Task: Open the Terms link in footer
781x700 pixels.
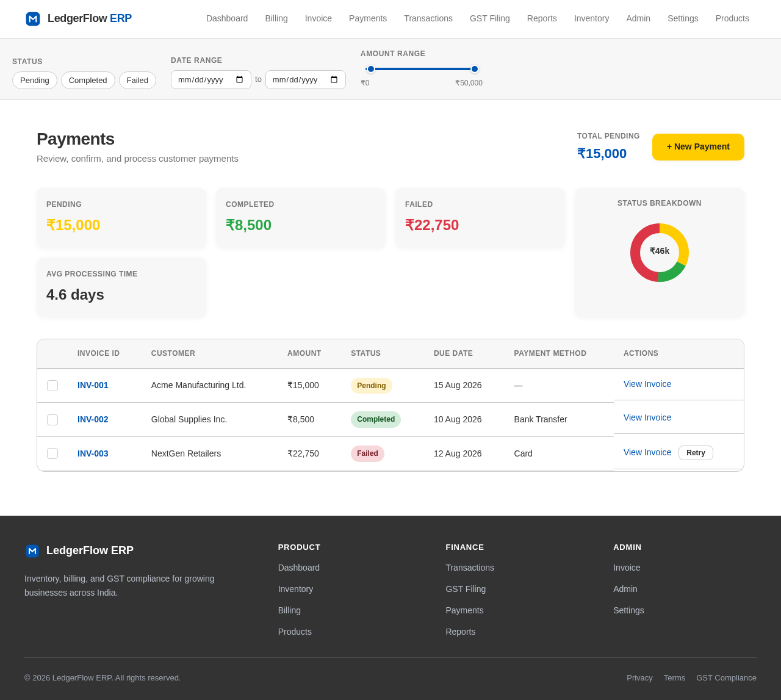Action: coord(674,677)
